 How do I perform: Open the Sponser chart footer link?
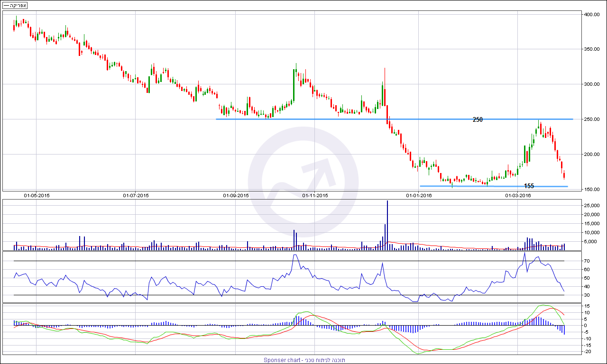tap(304, 360)
